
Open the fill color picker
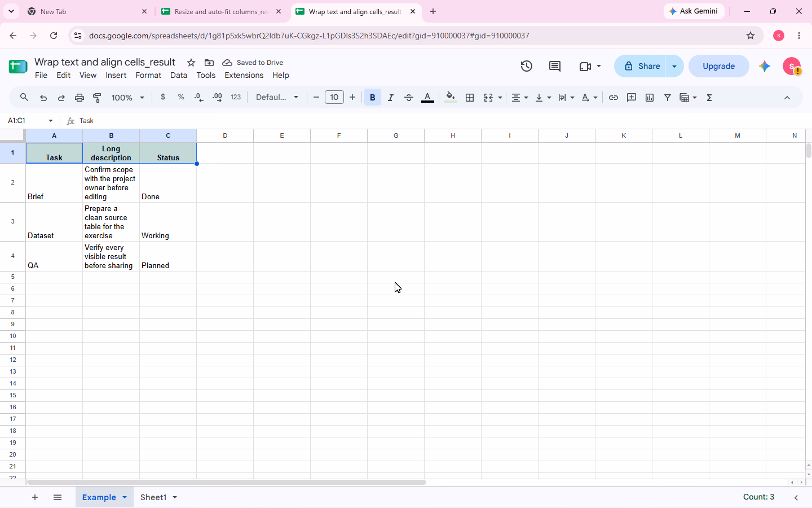[x=451, y=98]
